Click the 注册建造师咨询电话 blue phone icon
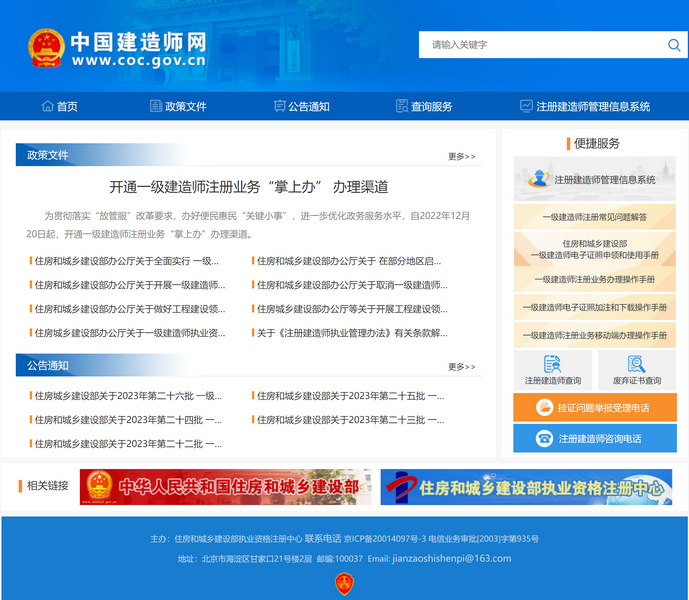This screenshot has width=689, height=600. [x=545, y=438]
